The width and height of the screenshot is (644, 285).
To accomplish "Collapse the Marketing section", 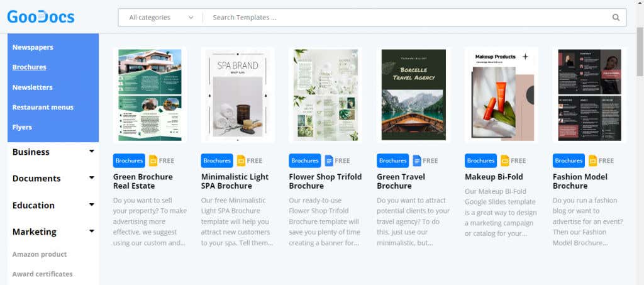I will [92, 232].
